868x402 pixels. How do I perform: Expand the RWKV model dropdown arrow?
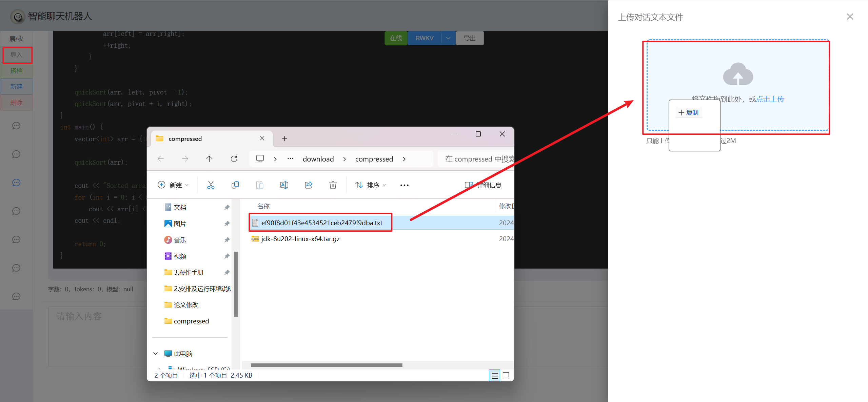tap(448, 38)
